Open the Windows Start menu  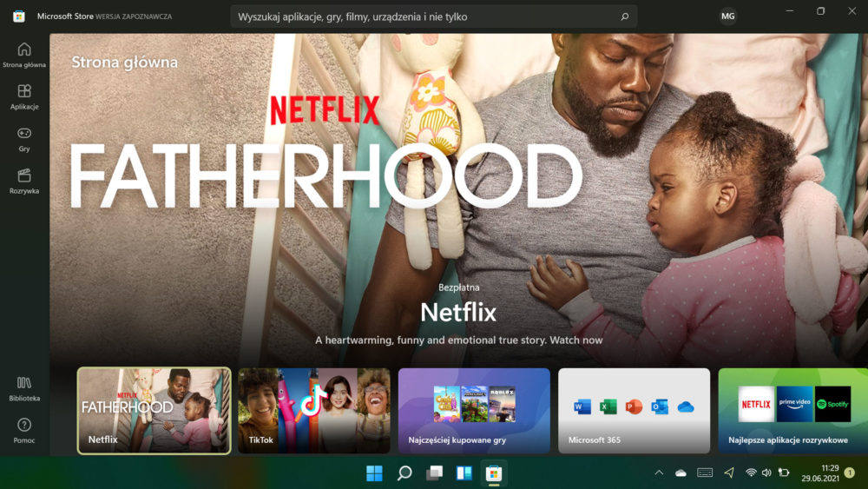point(374,473)
